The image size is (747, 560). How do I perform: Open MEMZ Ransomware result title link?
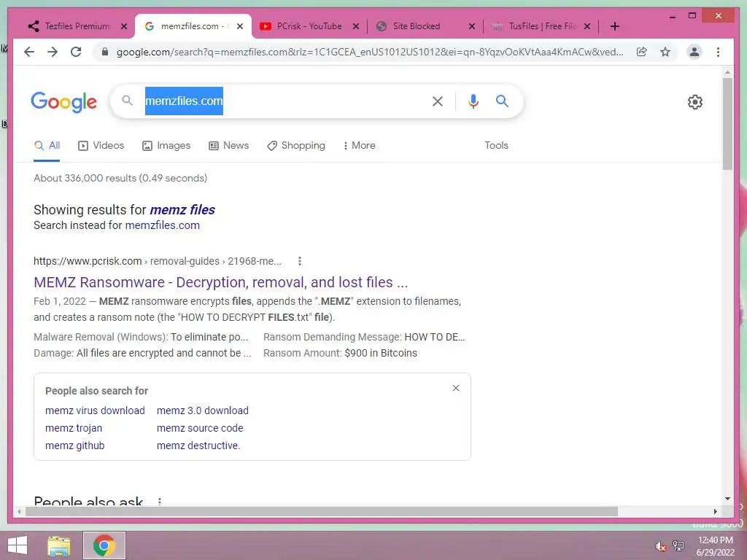click(x=220, y=282)
